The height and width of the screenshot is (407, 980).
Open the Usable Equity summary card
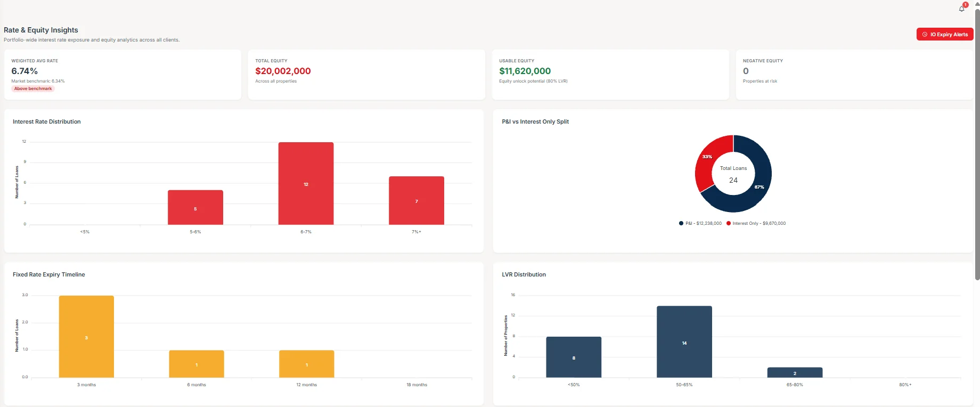[x=610, y=75]
